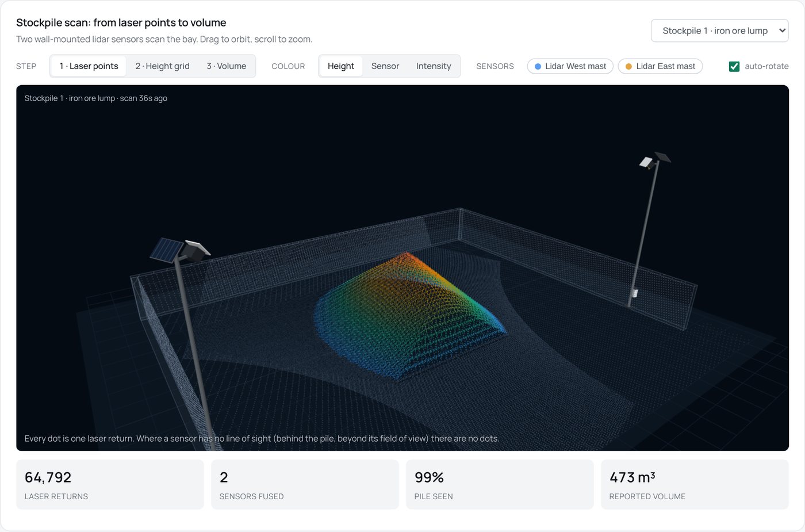Colour points by Height

pos(341,66)
